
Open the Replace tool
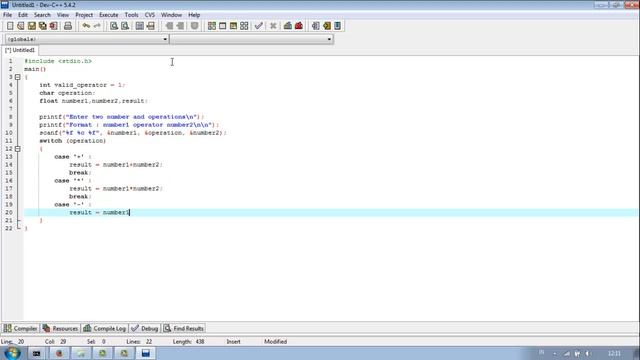click(125, 26)
